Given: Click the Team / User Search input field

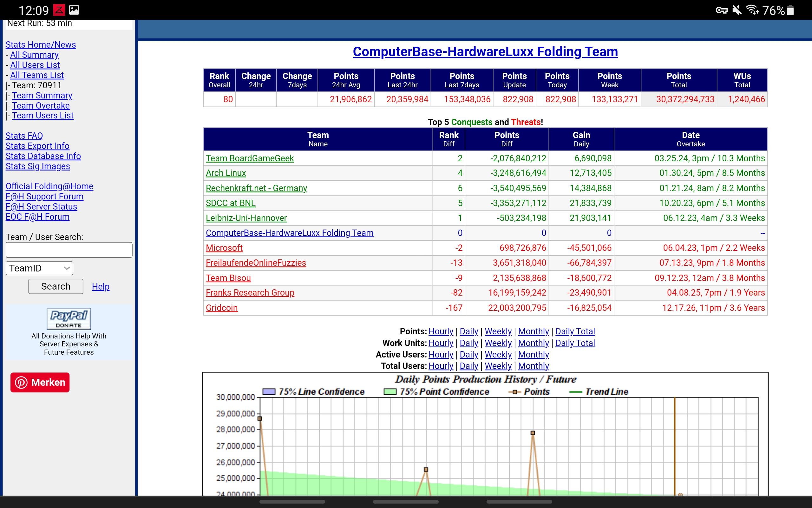Looking at the screenshot, I should pyautogui.click(x=69, y=250).
